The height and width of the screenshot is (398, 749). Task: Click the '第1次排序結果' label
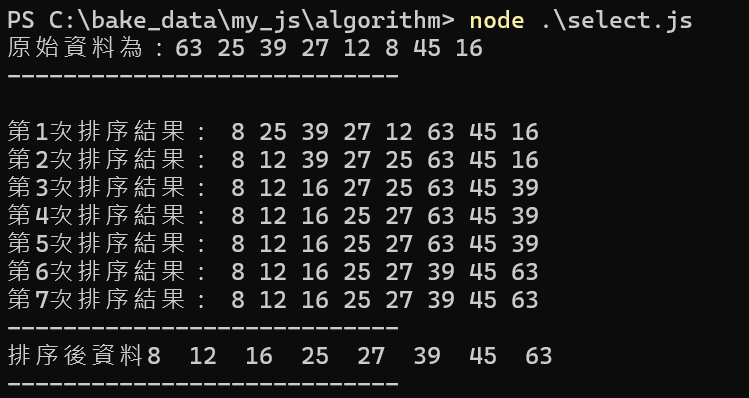point(96,132)
